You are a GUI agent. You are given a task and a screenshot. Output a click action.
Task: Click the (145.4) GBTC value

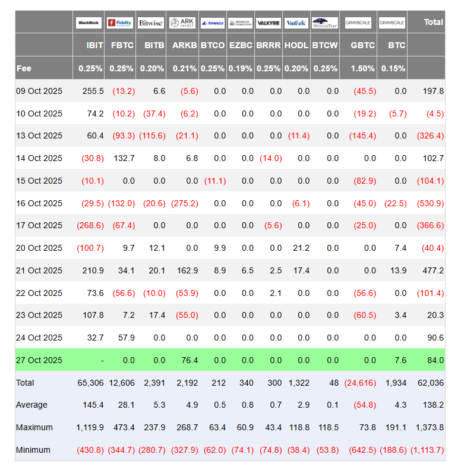click(x=362, y=135)
